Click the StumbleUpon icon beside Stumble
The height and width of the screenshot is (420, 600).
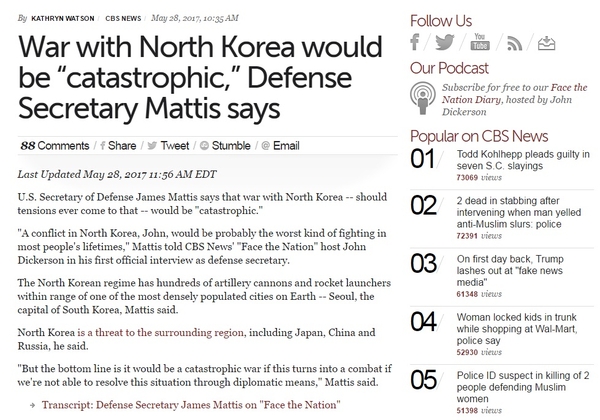point(204,146)
